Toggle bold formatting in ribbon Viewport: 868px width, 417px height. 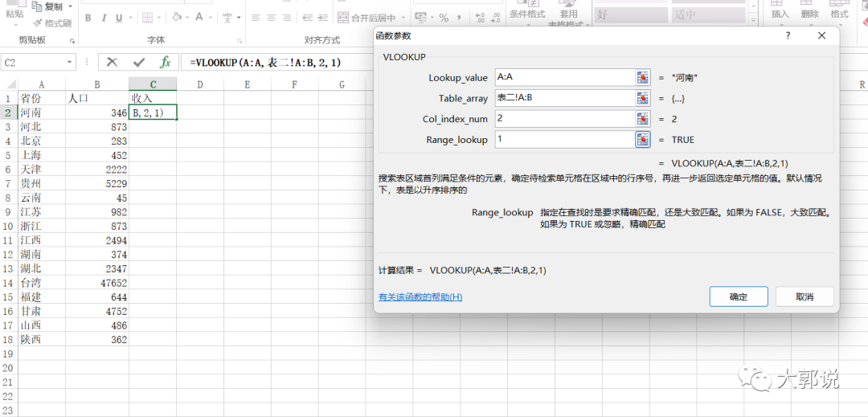pyautogui.click(x=88, y=18)
